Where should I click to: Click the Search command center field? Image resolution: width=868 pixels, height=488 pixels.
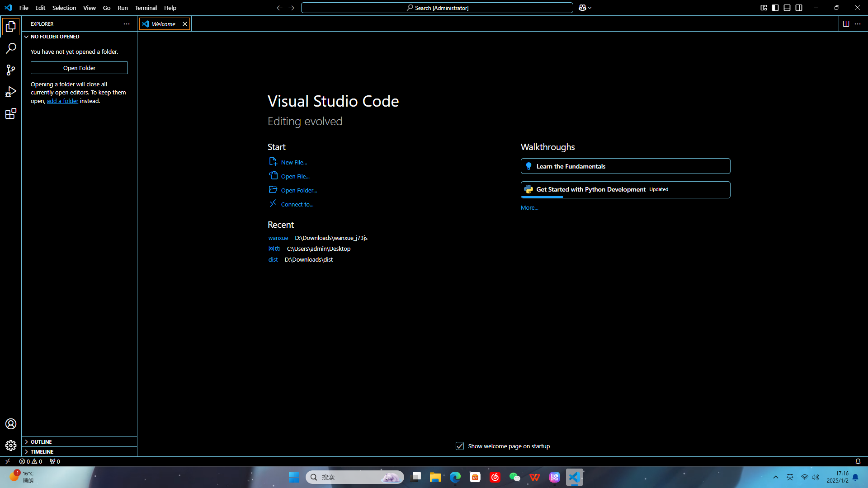[437, 8]
